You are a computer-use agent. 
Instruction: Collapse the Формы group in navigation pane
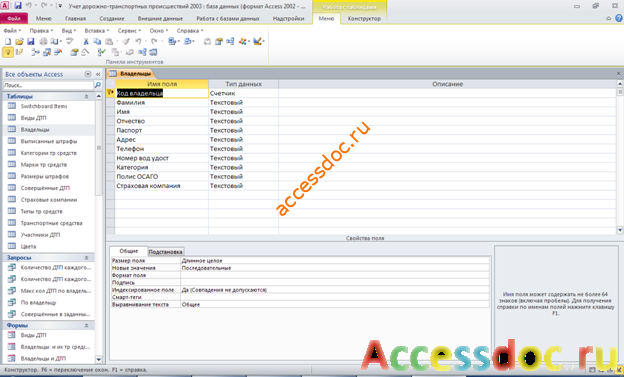click(x=86, y=325)
